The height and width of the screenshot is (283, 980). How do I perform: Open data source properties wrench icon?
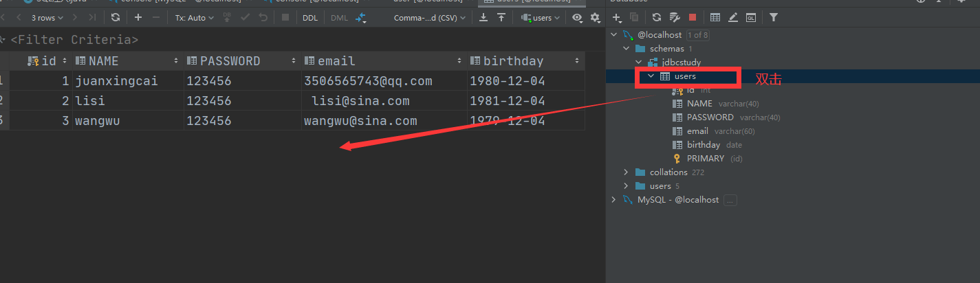tap(675, 17)
